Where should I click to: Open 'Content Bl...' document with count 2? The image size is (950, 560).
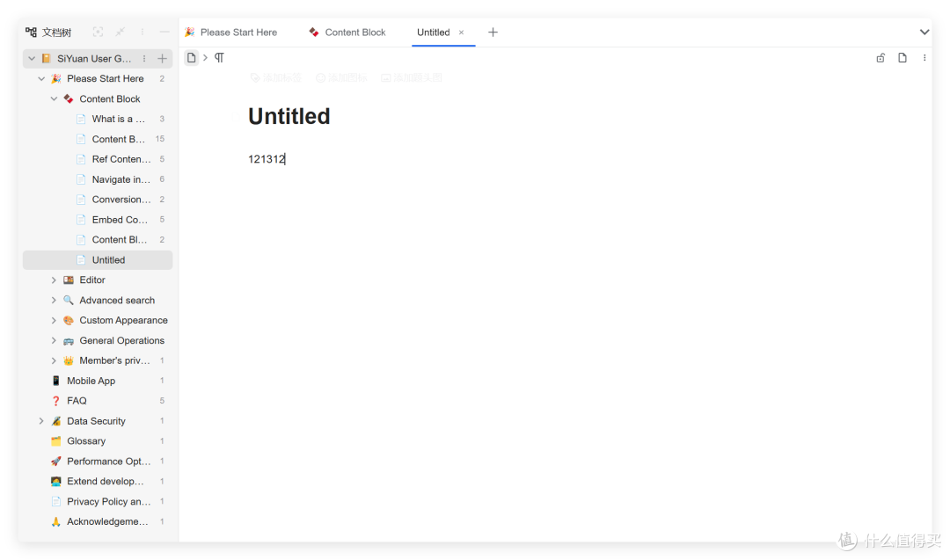click(98, 240)
